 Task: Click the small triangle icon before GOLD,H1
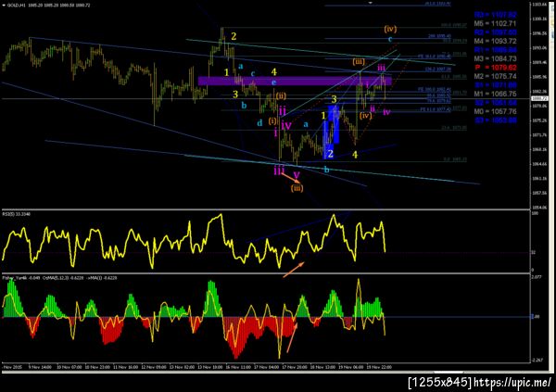[x=4, y=6]
